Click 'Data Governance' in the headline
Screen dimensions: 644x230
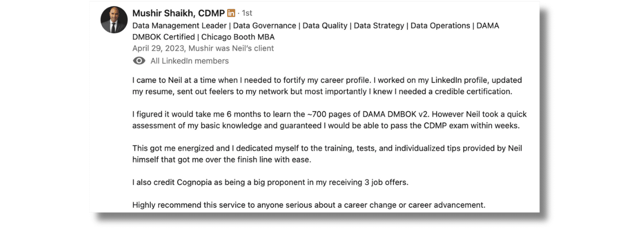tap(264, 26)
